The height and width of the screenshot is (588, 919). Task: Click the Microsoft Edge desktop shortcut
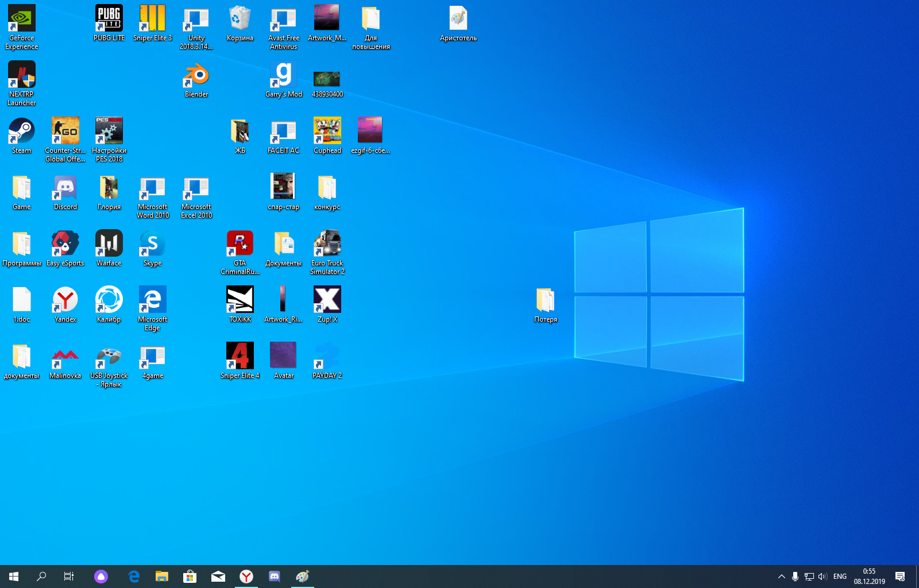point(153,308)
